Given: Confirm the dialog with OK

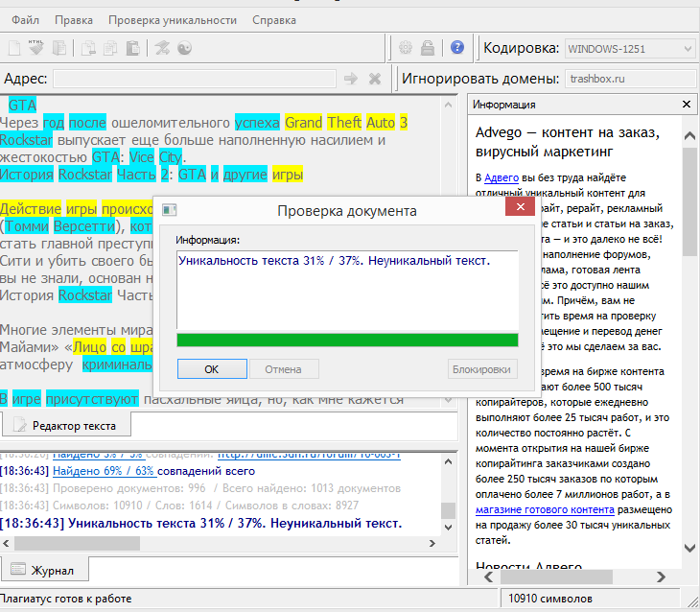Looking at the screenshot, I should point(212,369).
